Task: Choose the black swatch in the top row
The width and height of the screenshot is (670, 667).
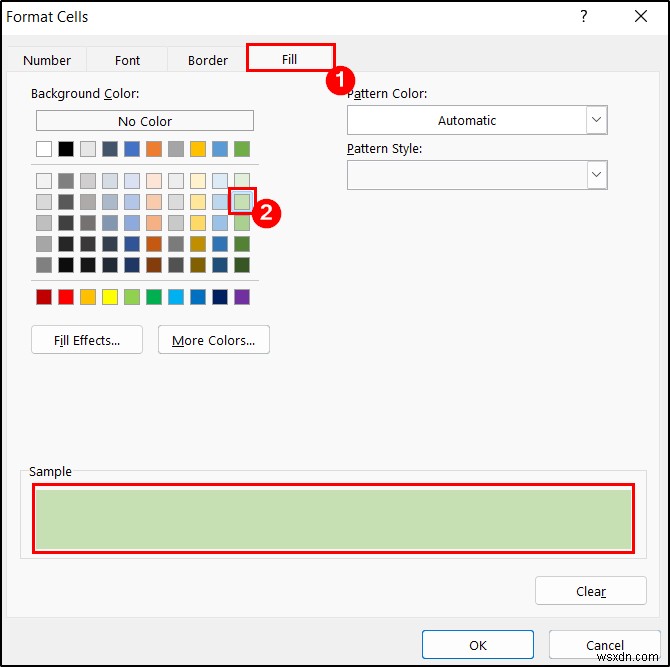Action: click(x=66, y=149)
